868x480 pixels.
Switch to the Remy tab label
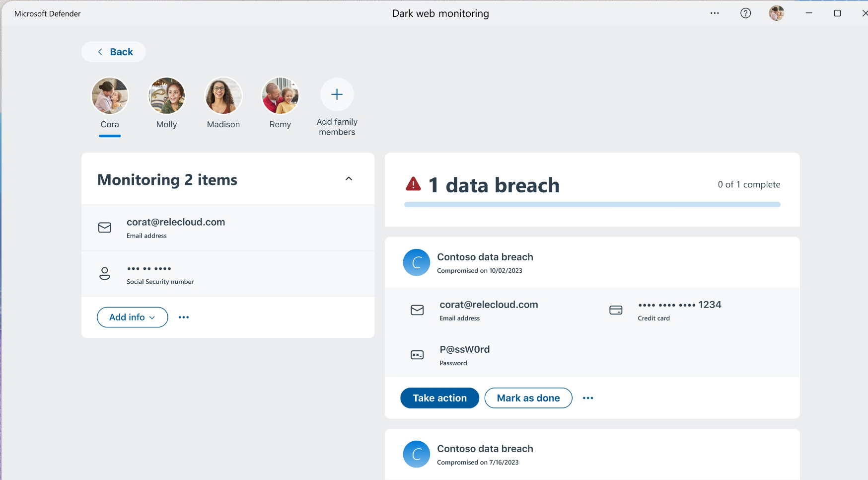280,124
